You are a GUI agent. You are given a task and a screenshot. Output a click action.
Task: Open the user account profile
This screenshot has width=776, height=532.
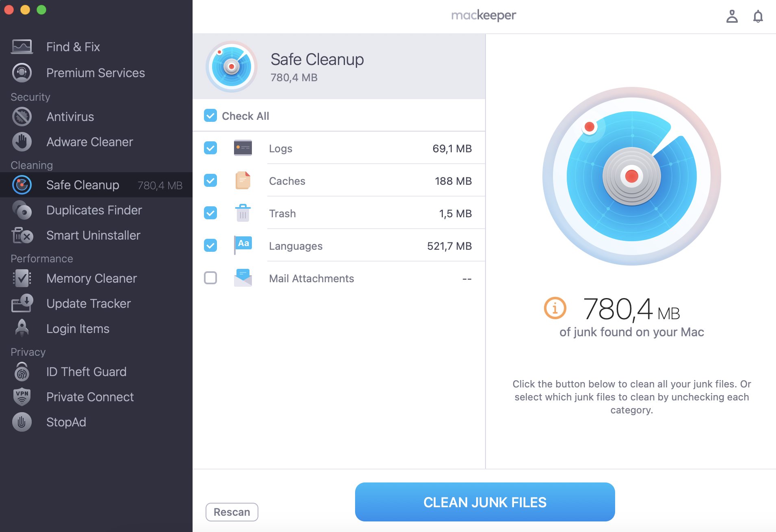click(x=732, y=16)
